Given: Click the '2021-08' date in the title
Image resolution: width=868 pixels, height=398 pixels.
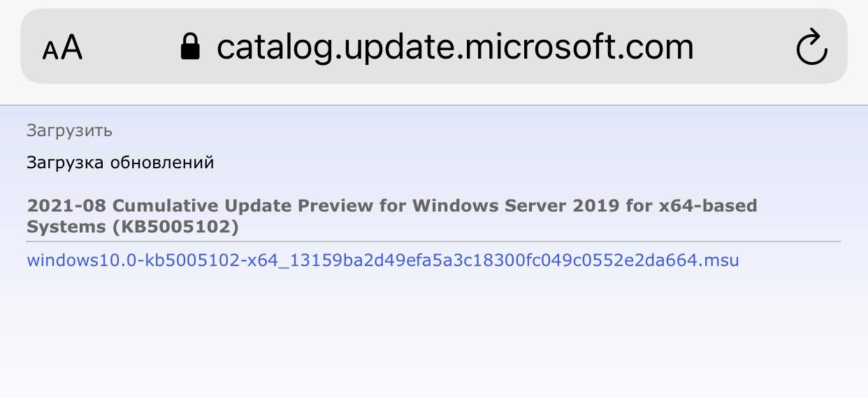Looking at the screenshot, I should 67,206.
